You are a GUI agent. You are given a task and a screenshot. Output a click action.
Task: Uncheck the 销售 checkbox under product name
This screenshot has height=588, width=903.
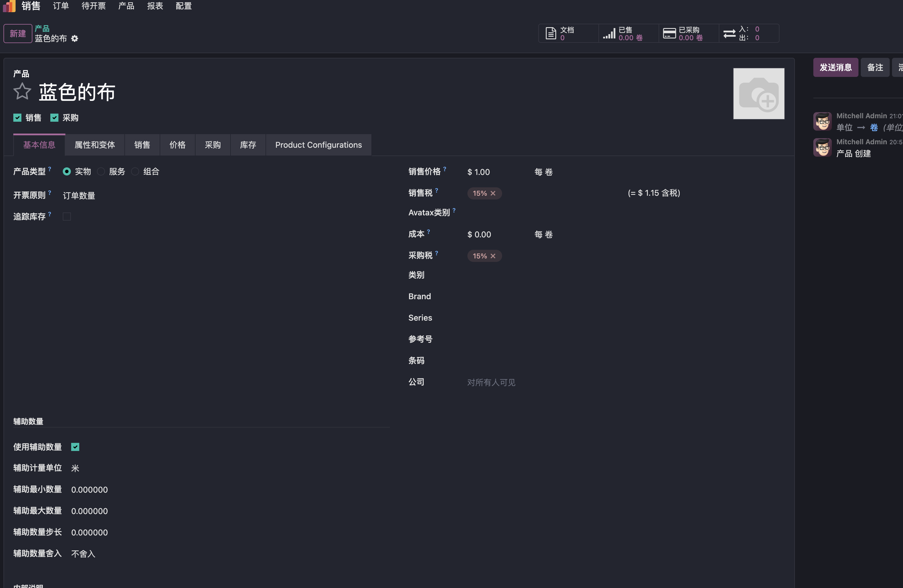(17, 118)
